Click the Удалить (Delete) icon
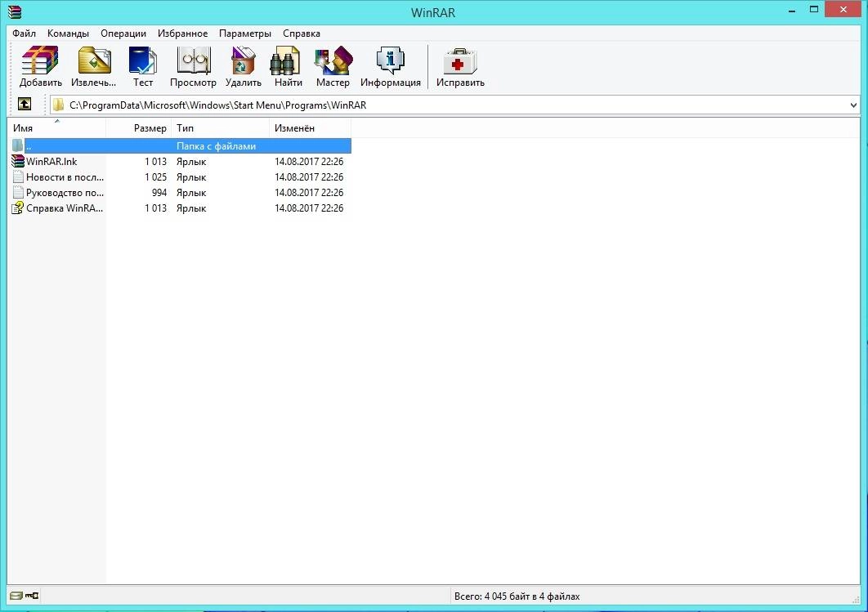The width and height of the screenshot is (868, 612). 244,60
